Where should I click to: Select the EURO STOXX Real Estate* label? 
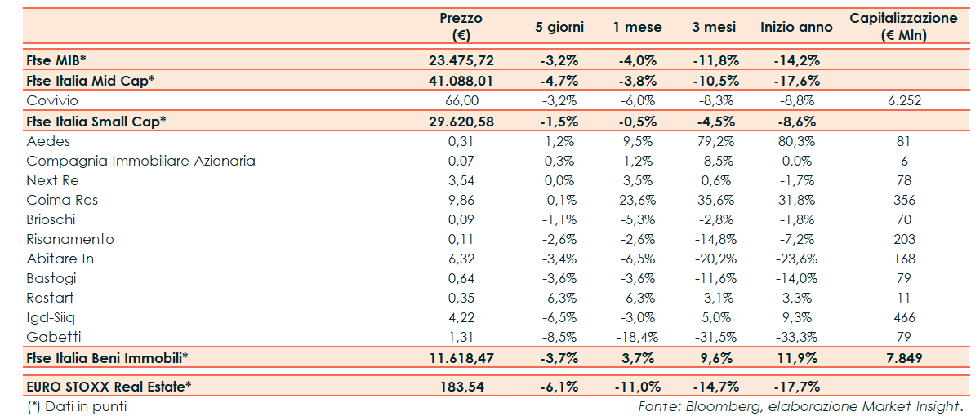click(x=109, y=386)
